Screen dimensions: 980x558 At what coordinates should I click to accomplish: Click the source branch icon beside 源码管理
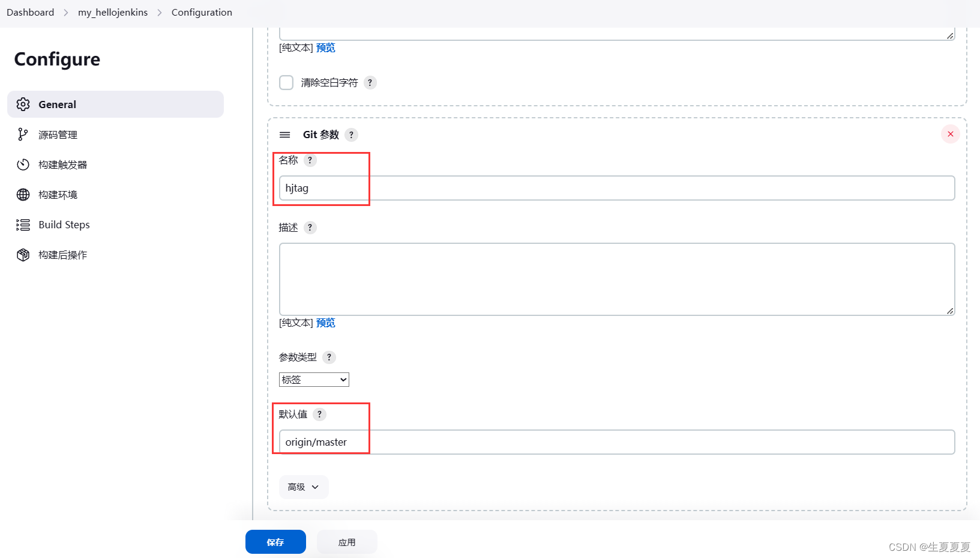(23, 135)
